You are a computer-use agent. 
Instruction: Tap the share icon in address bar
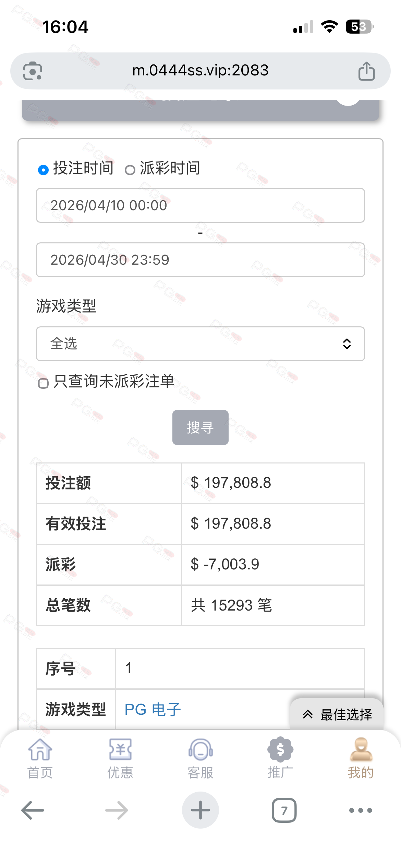click(x=366, y=71)
